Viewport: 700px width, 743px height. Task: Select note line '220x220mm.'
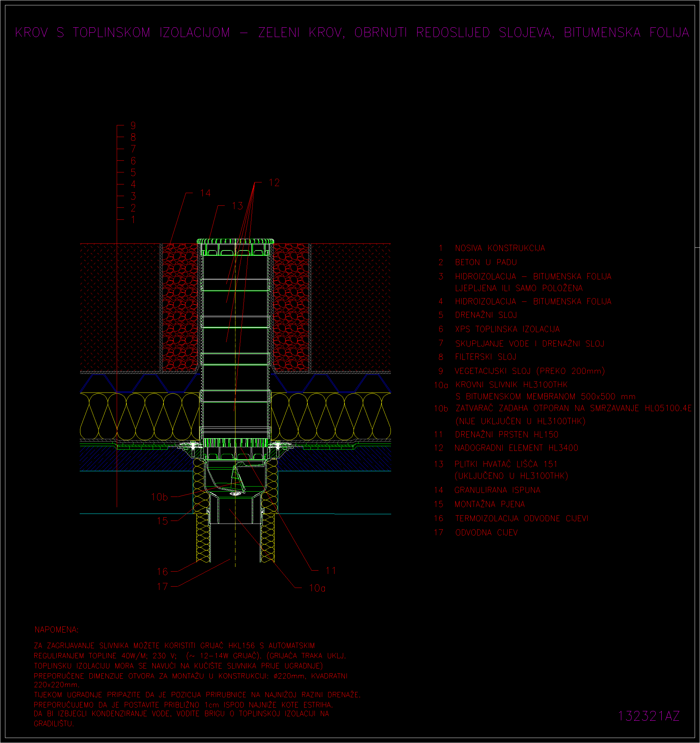click(56, 685)
